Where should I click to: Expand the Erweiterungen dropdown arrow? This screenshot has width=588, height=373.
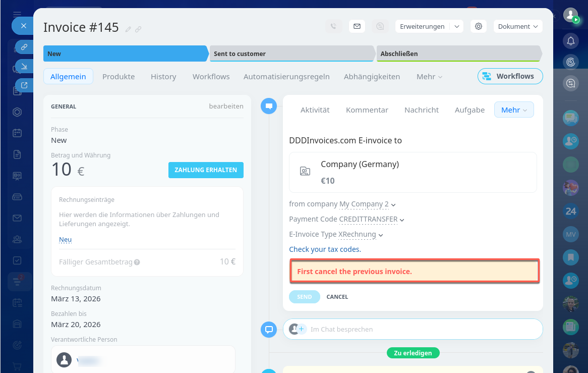[x=456, y=26]
